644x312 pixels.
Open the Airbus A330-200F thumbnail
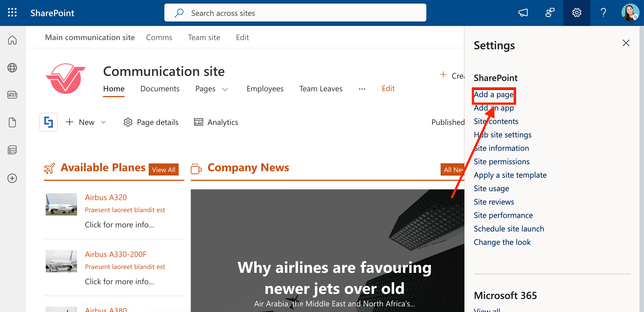pos(61,261)
